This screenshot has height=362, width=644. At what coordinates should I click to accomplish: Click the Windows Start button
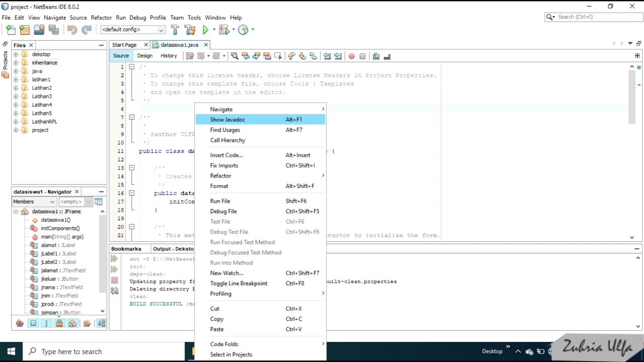(x=11, y=351)
